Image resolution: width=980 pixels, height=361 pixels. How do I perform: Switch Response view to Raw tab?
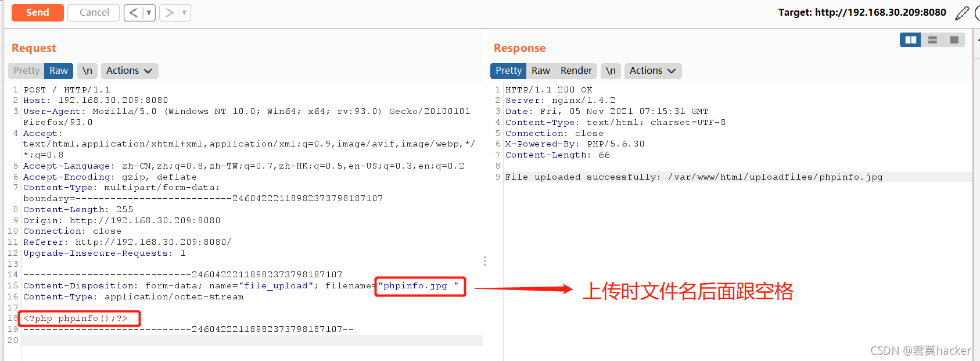click(541, 70)
